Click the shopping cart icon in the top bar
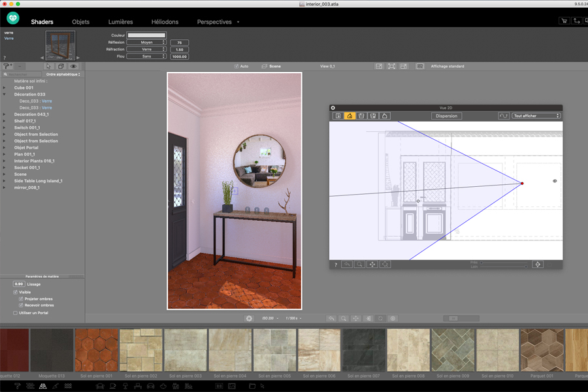588x392 pixels. (x=564, y=21)
